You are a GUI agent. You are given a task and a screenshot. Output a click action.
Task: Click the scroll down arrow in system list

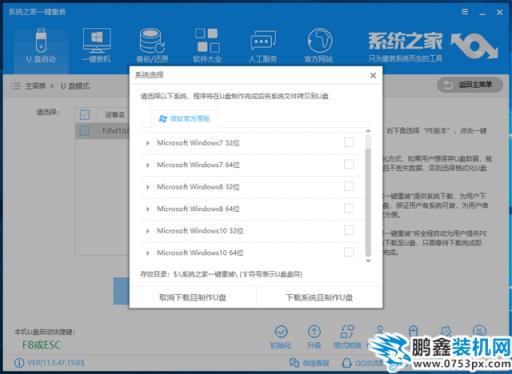[x=368, y=261]
